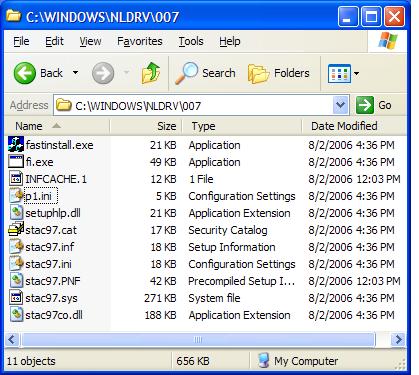Click the folder icon in title bar
Screen dimensions: 419x375
pos(13,16)
